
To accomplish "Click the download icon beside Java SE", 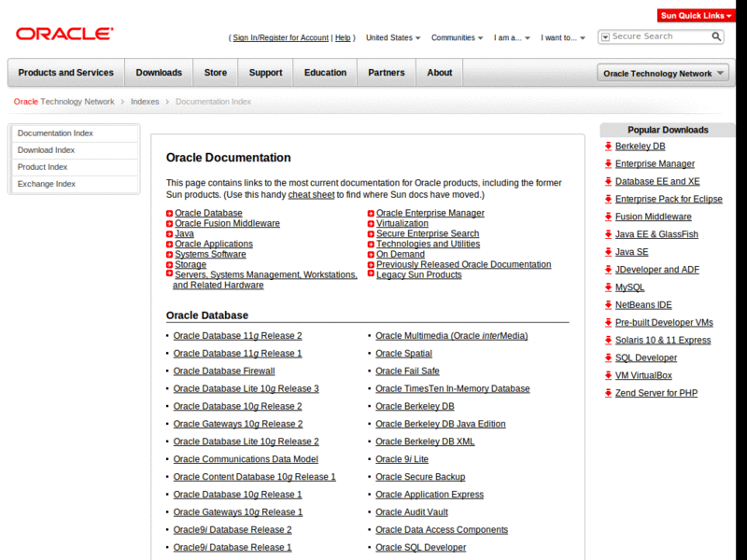I will 609,252.
